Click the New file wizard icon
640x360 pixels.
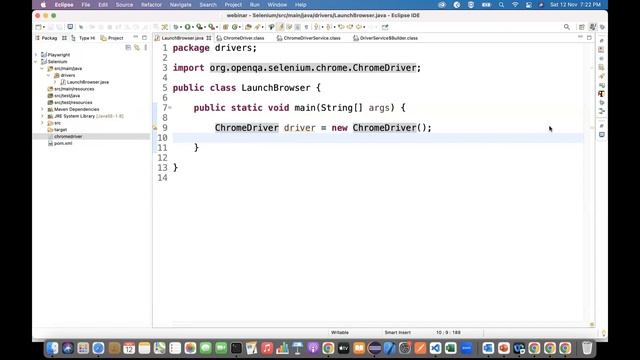pos(38,27)
